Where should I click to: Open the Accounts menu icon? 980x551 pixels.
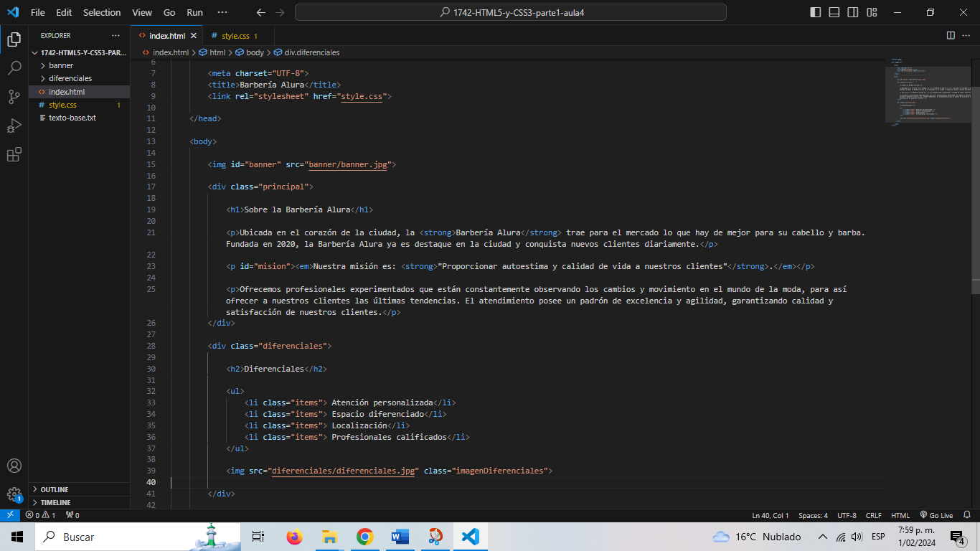(14, 466)
